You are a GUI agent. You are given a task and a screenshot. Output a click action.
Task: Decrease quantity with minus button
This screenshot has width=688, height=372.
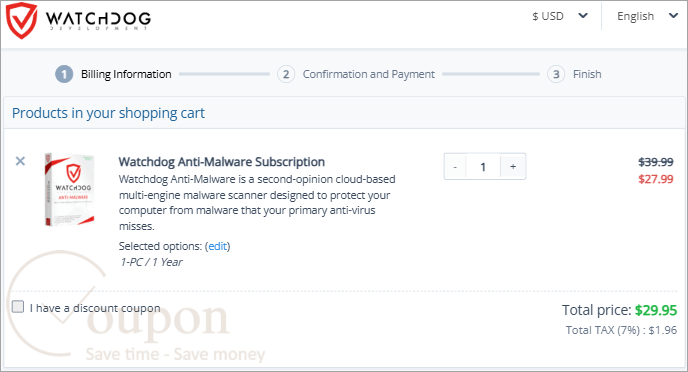[x=455, y=167]
